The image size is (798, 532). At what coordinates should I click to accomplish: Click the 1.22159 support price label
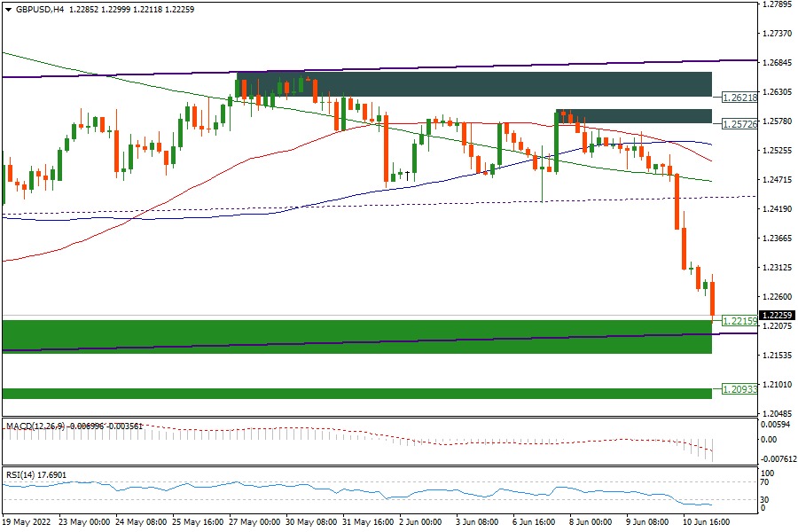739,321
